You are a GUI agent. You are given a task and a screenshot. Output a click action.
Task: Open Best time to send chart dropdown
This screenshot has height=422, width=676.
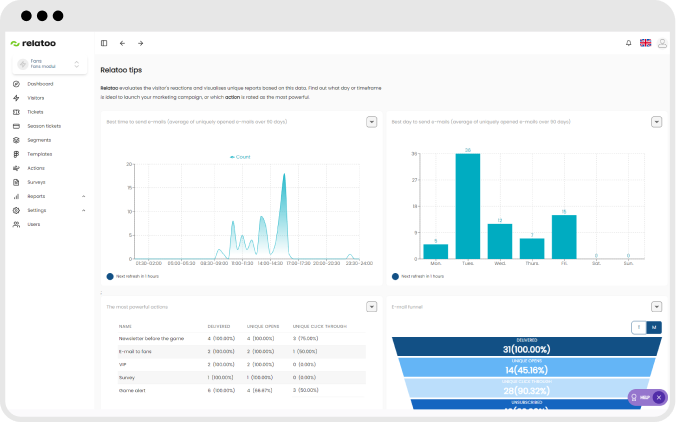372,122
